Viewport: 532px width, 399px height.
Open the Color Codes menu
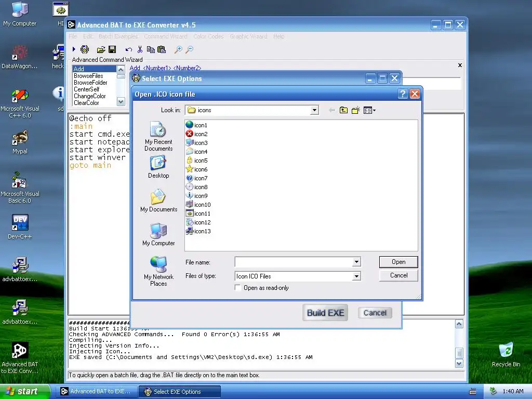[208, 36]
